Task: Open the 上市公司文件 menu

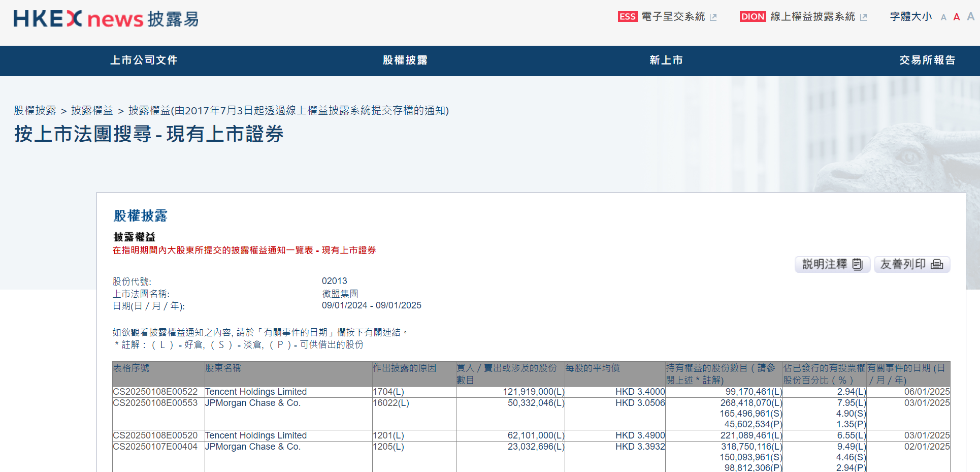Action: tap(144, 60)
